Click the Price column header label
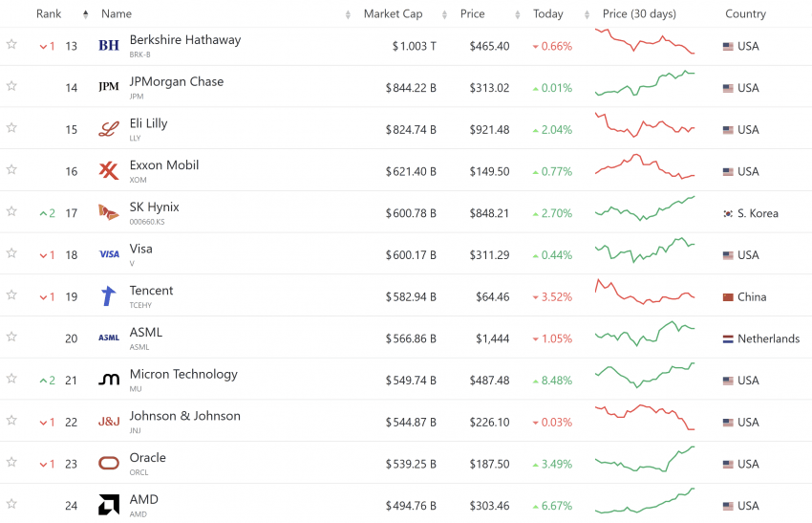 (472, 14)
